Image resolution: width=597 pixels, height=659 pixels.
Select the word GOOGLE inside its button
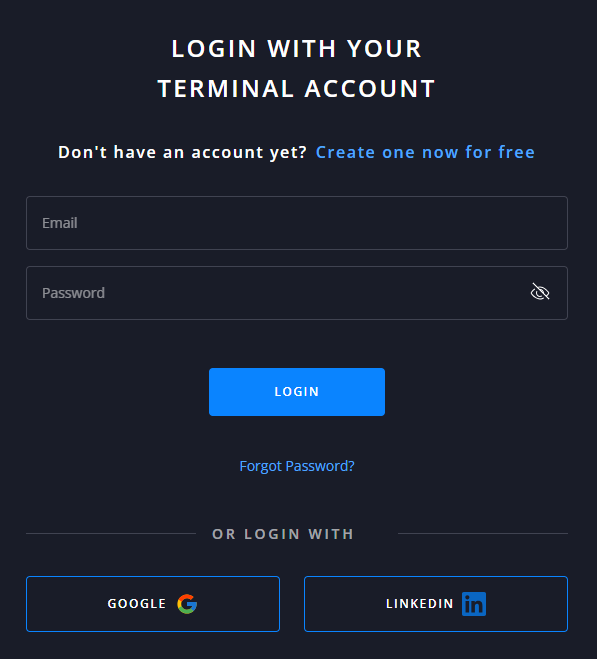click(137, 604)
